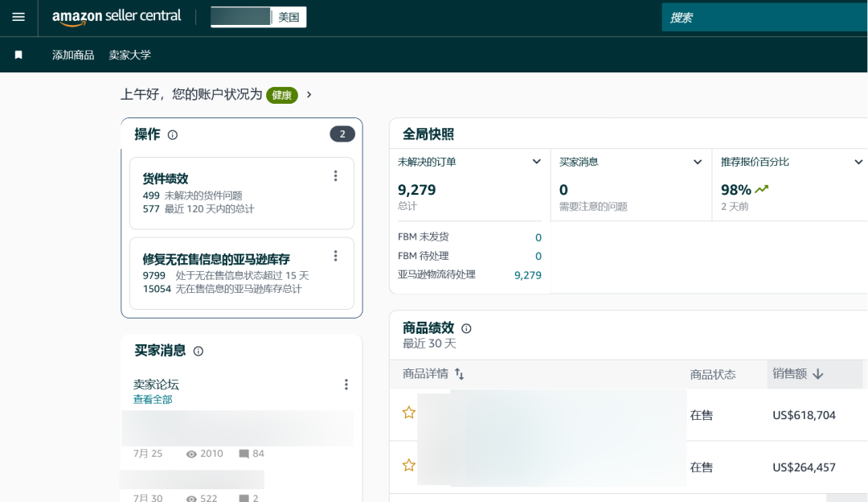868x502 pixels.
Task: Click the info icon next to 商品绩效
Action: click(x=466, y=327)
